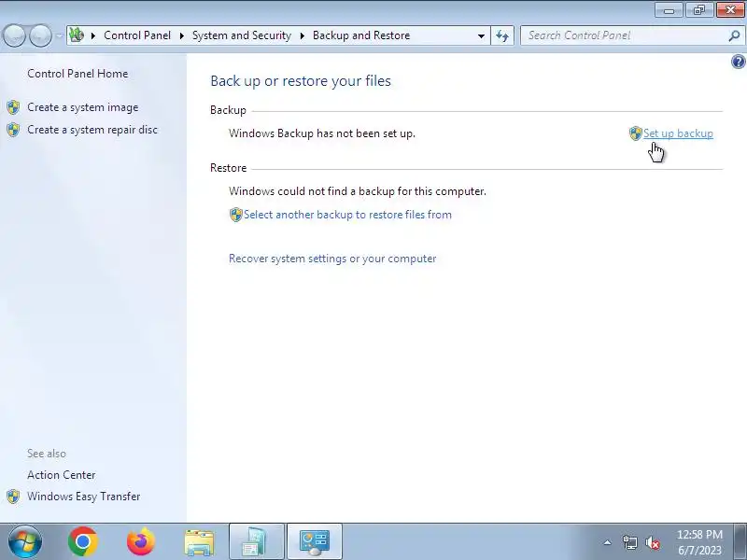Expand the arrow after System and Security breadcrumb
The image size is (747, 560).
point(302,35)
